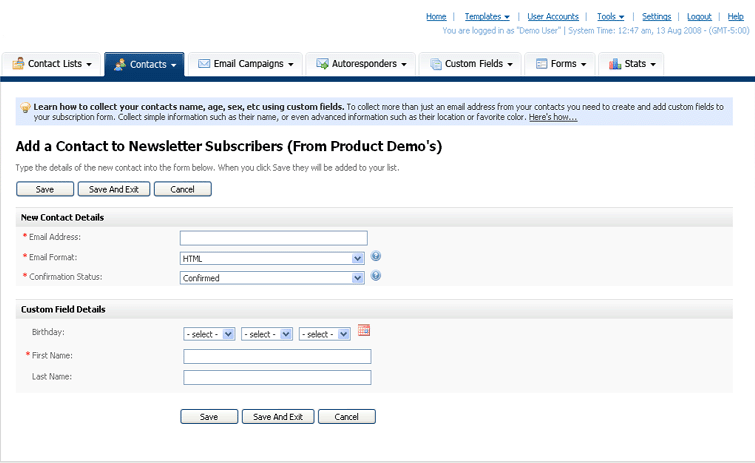Open the Settings link
755x463 pixels.
(x=656, y=16)
